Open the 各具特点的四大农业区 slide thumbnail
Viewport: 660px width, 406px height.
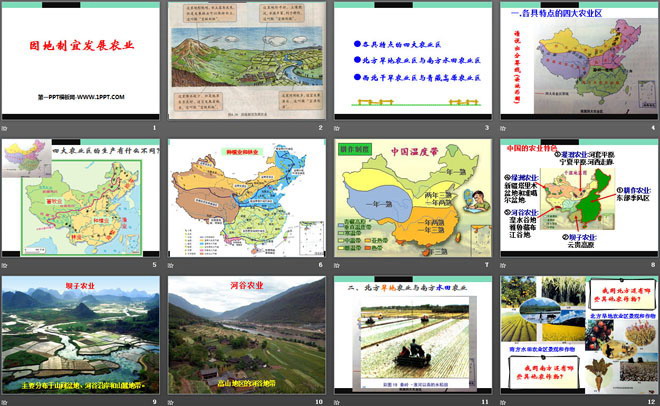click(578, 62)
